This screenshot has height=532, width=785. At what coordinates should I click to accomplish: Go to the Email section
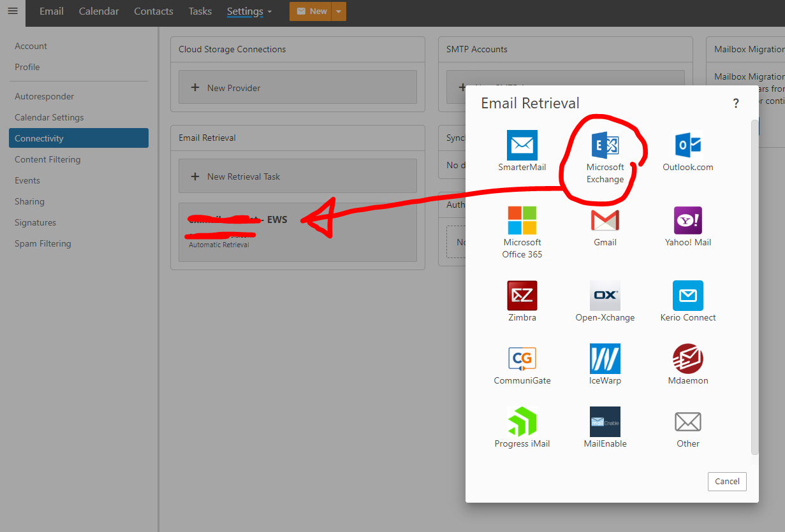point(52,11)
